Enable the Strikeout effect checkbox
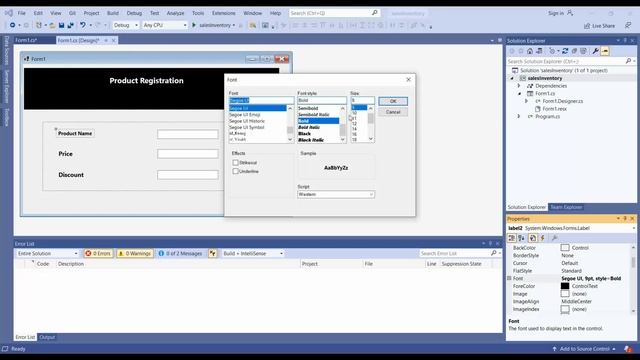The image size is (640, 360). [236, 162]
